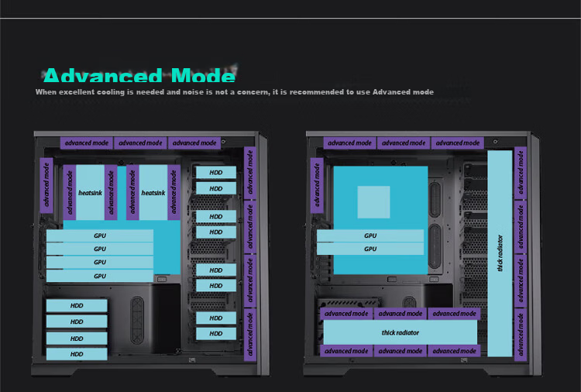Click the subtitle sentence about excellent cooling
Image resolution: width=581 pixels, height=392 pixels.
coord(235,92)
